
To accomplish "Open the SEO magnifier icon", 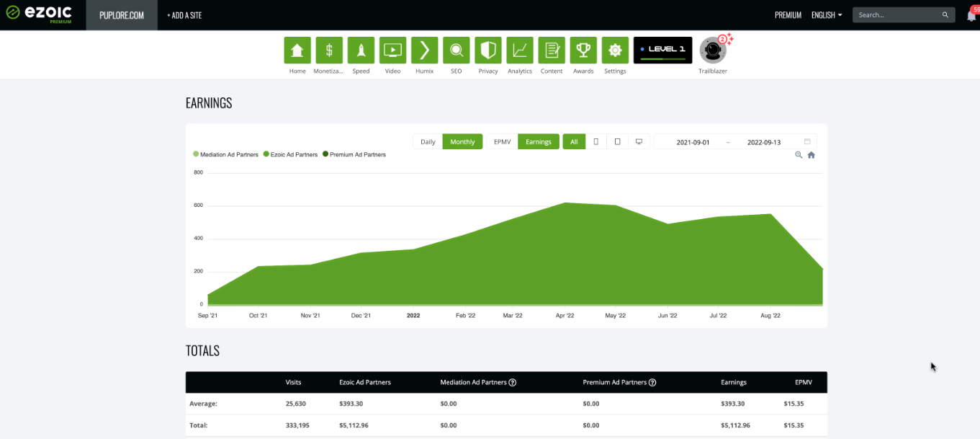I will (x=456, y=50).
